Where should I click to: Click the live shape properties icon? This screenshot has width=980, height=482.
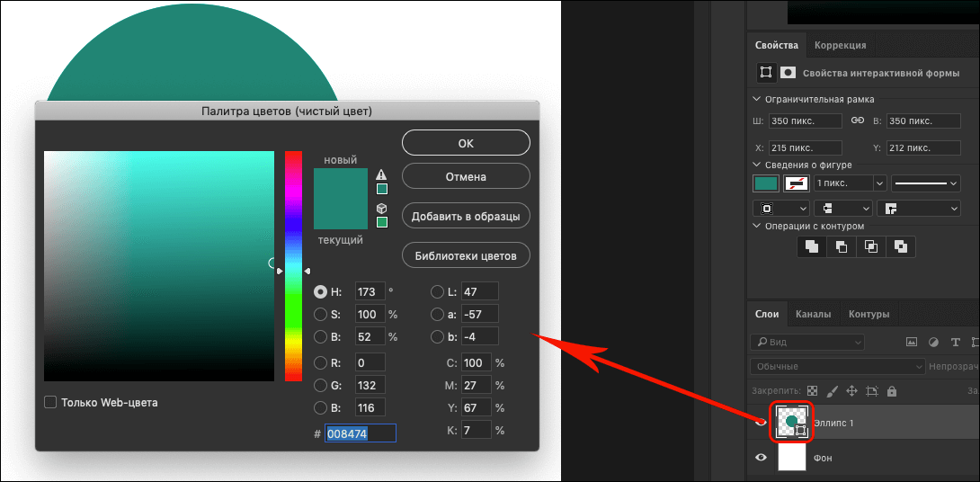click(766, 73)
